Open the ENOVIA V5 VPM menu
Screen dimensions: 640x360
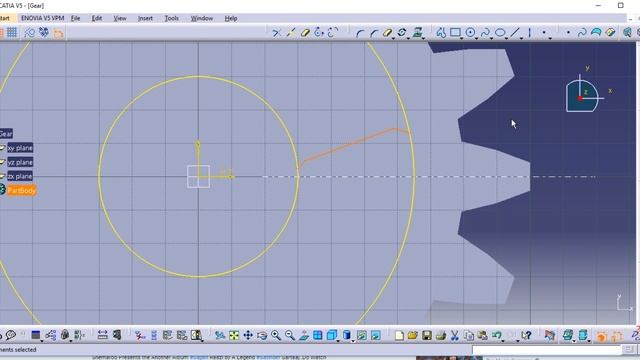[x=43, y=18]
